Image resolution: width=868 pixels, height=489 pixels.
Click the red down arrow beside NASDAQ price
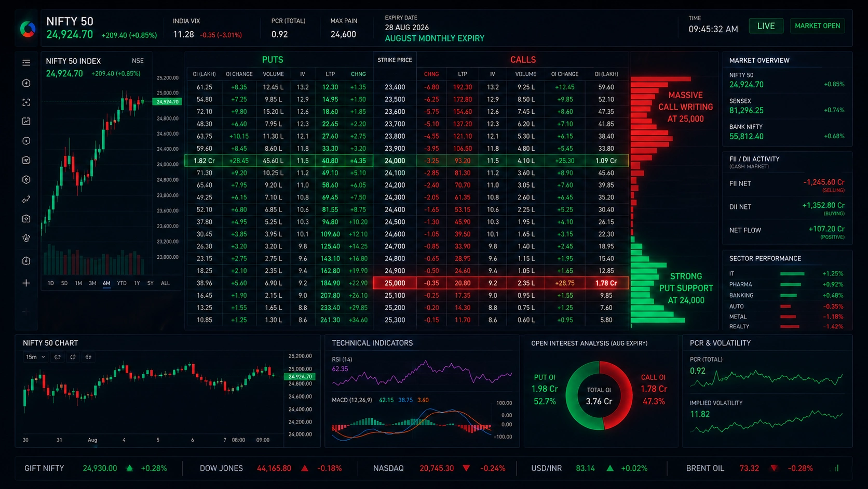(x=466, y=468)
